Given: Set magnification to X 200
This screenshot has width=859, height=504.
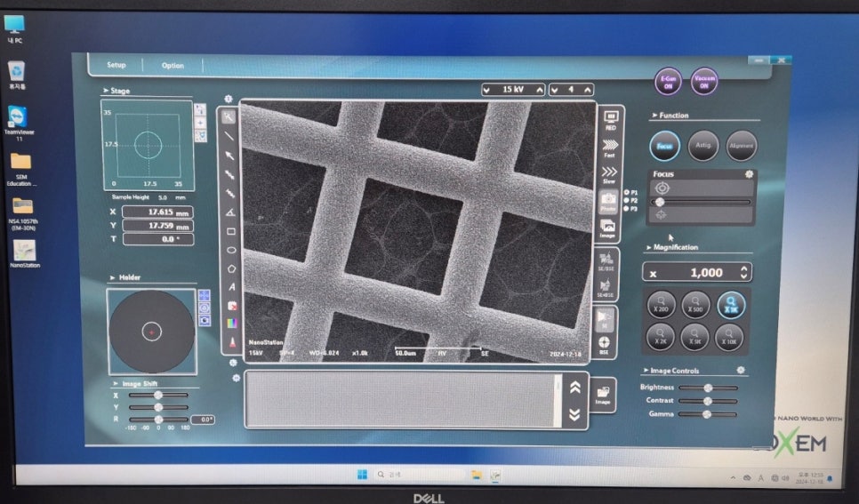Looking at the screenshot, I should tap(662, 305).
